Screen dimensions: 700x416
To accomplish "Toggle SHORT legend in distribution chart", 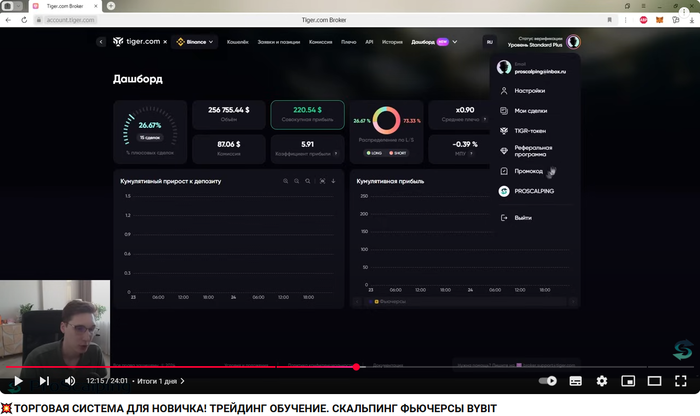I will [x=397, y=153].
